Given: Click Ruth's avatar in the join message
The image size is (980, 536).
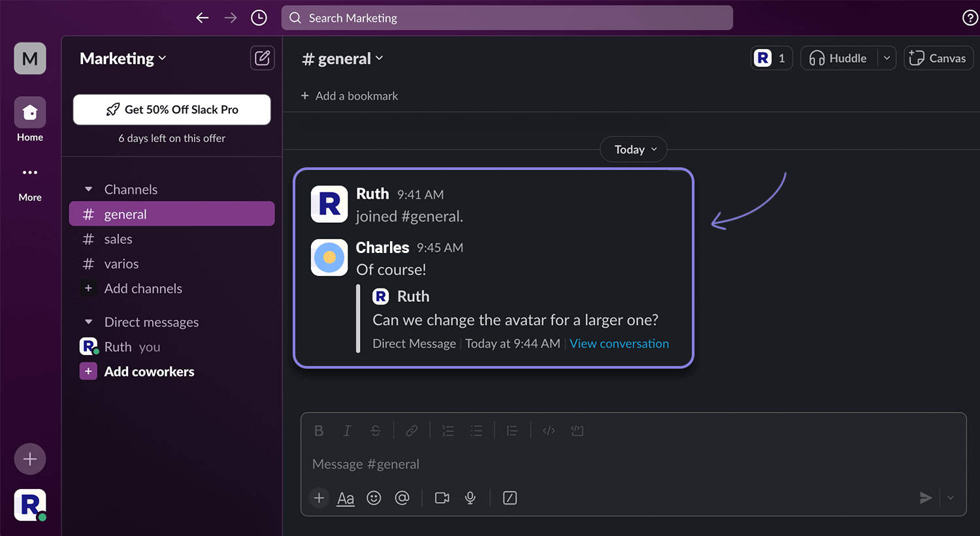Looking at the screenshot, I should coord(329,205).
